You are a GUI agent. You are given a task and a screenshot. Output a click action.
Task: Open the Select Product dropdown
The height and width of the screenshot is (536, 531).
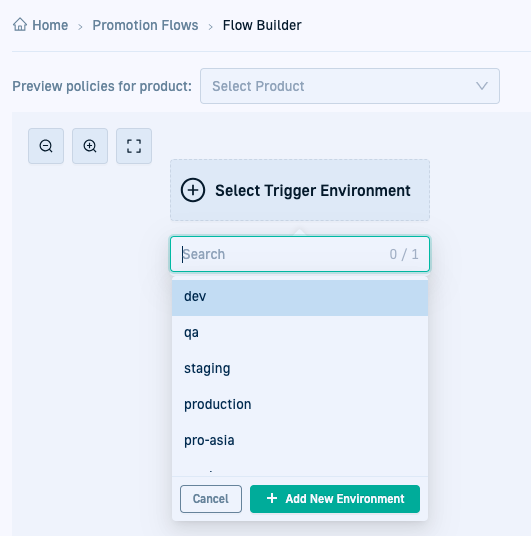(x=350, y=86)
